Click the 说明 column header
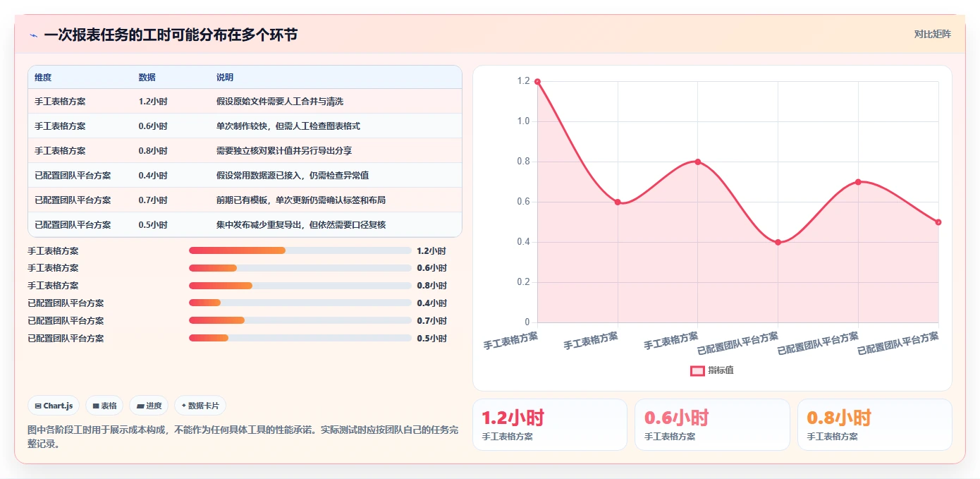The image size is (980, 479). (225, 78)
